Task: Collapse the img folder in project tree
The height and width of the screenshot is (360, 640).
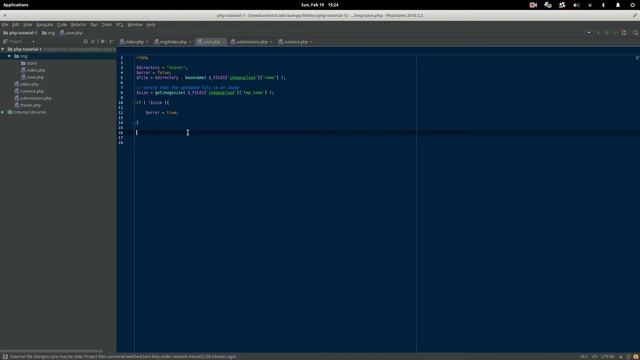Action: pyautogui.click(x=9, y=56)
